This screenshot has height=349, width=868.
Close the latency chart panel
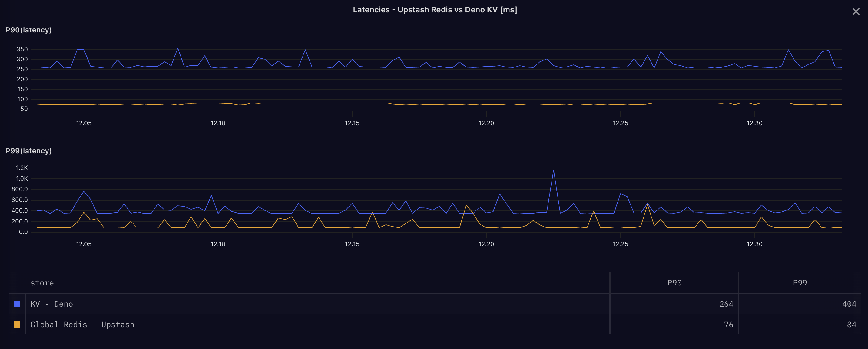tap(856, 12)
